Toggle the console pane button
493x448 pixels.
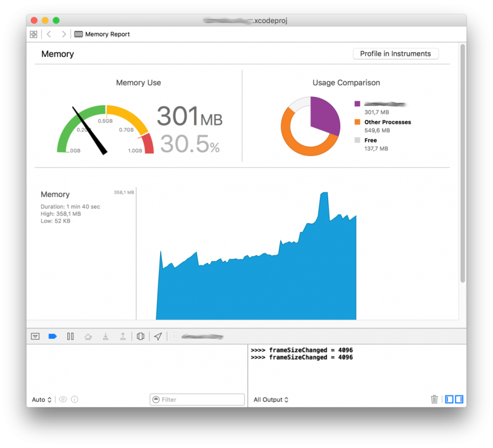click(x=459, y=399)
